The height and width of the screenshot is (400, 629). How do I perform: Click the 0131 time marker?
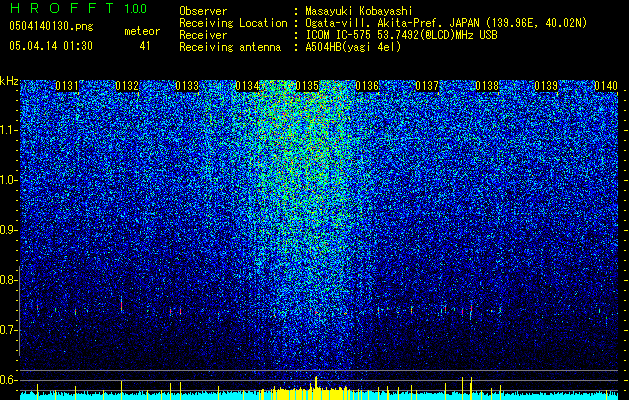(67, 86)
